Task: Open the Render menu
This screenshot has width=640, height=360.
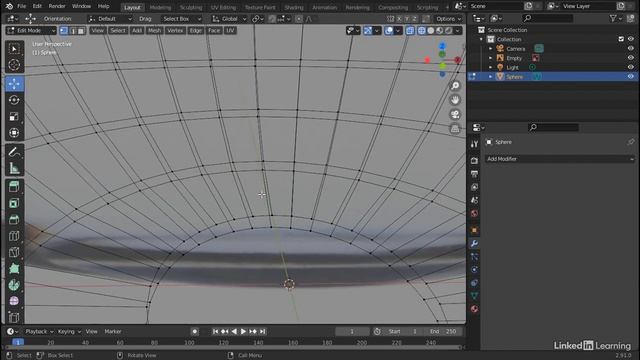Action: (x=57, y=6)
